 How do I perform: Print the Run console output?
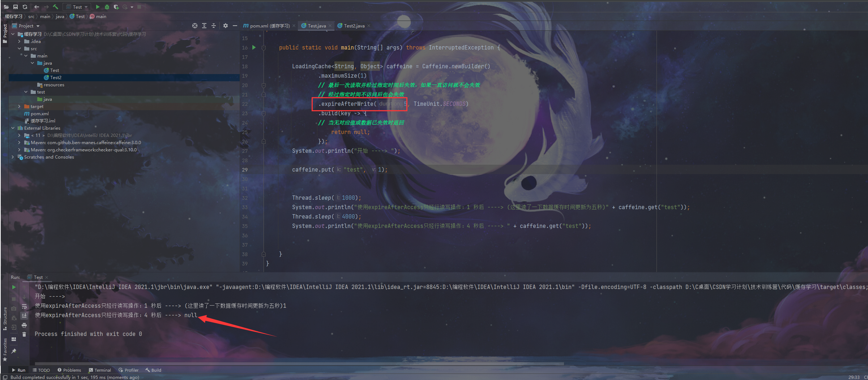[24, 325]
